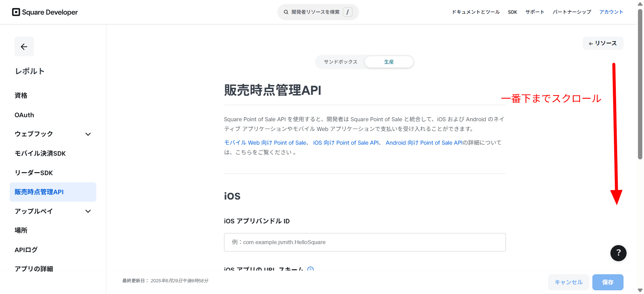
Task: Select 販売時点管理API in the sidebar
Action: [x=53, y=192]
